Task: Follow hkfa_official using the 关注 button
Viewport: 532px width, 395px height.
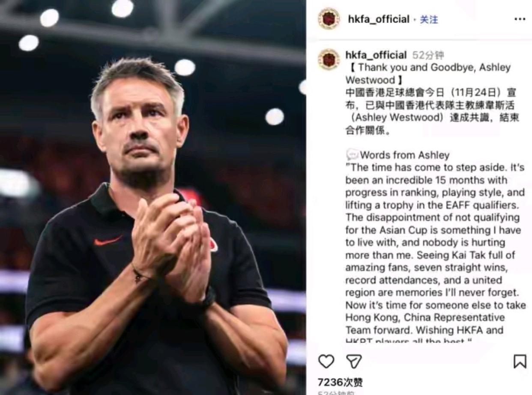Action: coord(429,19)
